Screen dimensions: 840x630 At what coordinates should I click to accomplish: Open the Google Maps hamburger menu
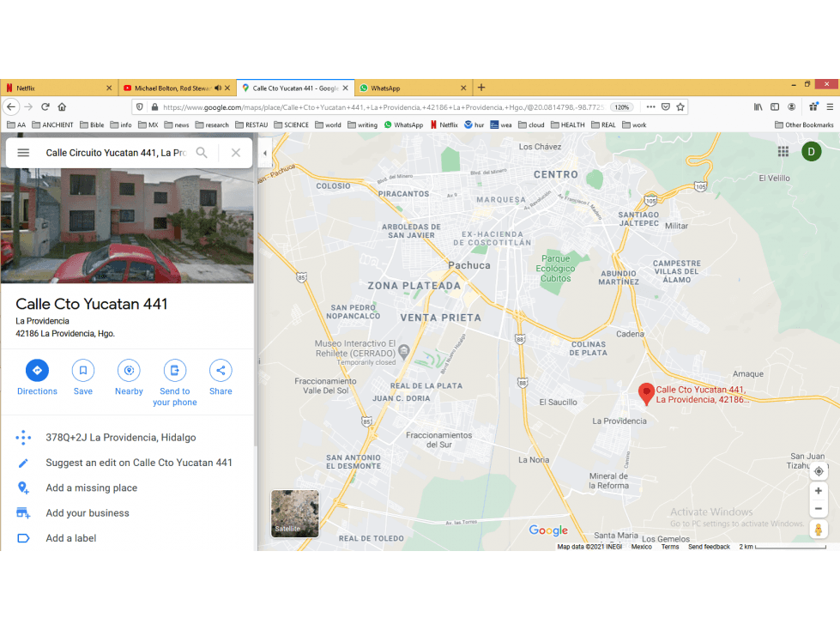(x=23, y=153)
